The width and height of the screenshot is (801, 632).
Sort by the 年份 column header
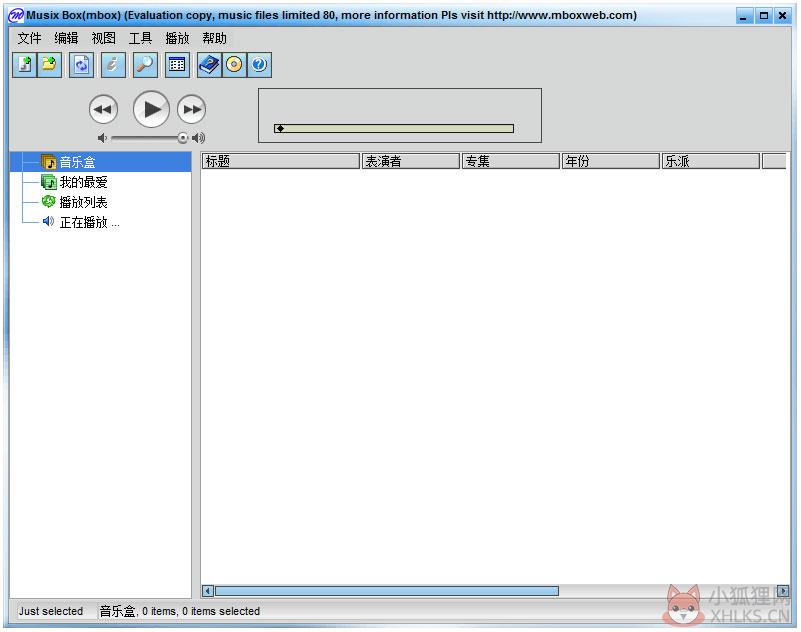[610, 161]
